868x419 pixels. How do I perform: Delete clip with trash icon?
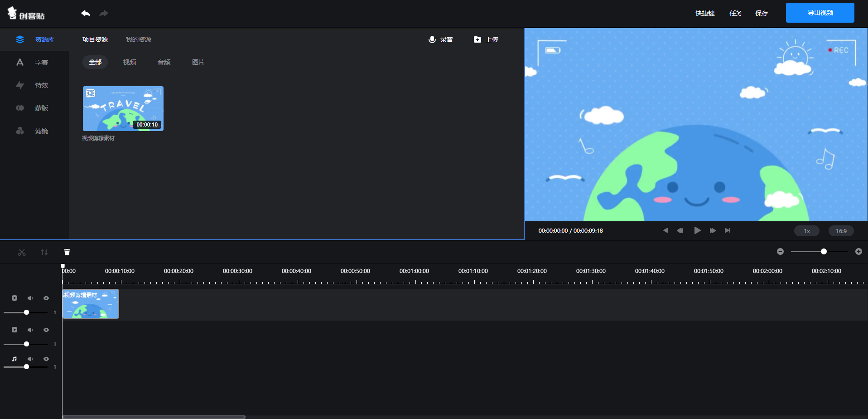pyautogui.click(x=67, y=252)
